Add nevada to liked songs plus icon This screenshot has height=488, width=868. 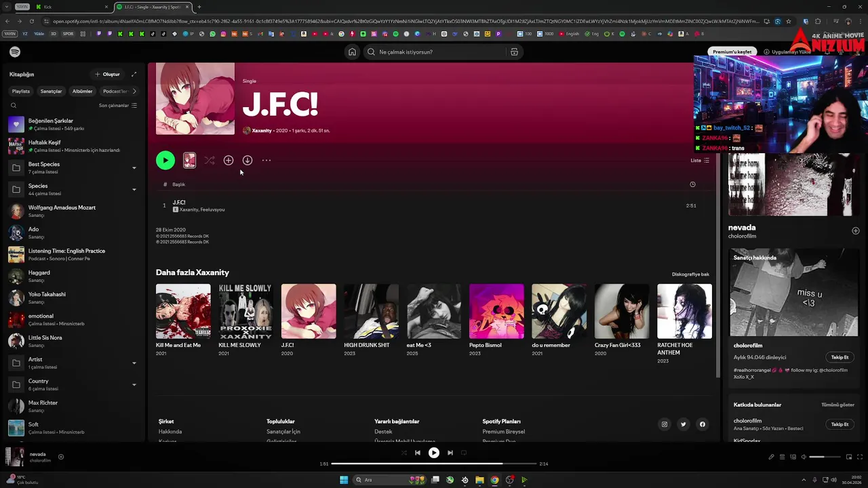855,231
